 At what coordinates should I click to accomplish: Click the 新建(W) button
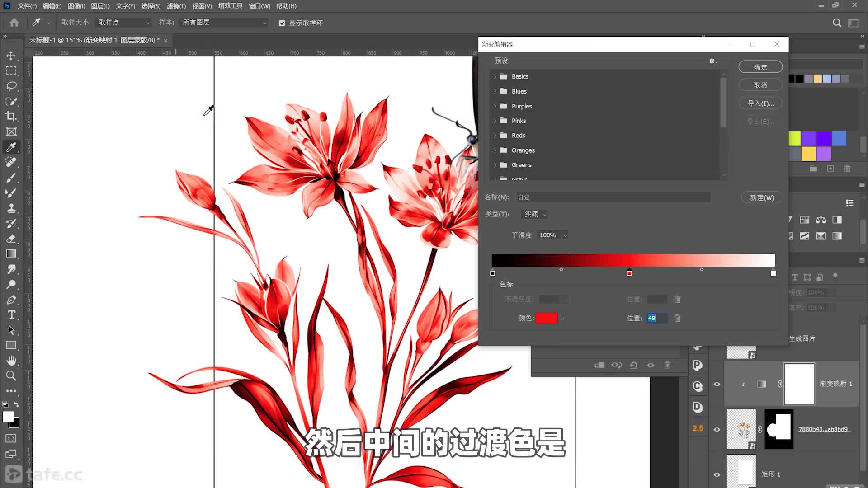click(762, 197)
